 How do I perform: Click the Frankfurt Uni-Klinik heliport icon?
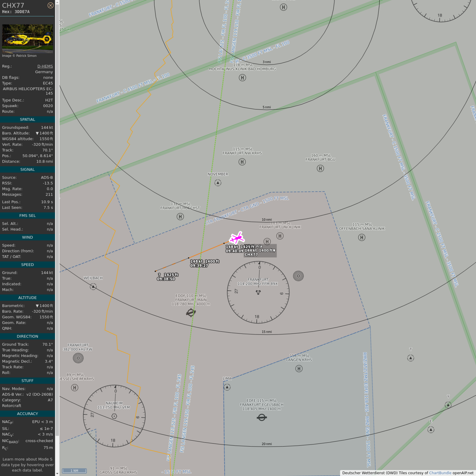280,236
